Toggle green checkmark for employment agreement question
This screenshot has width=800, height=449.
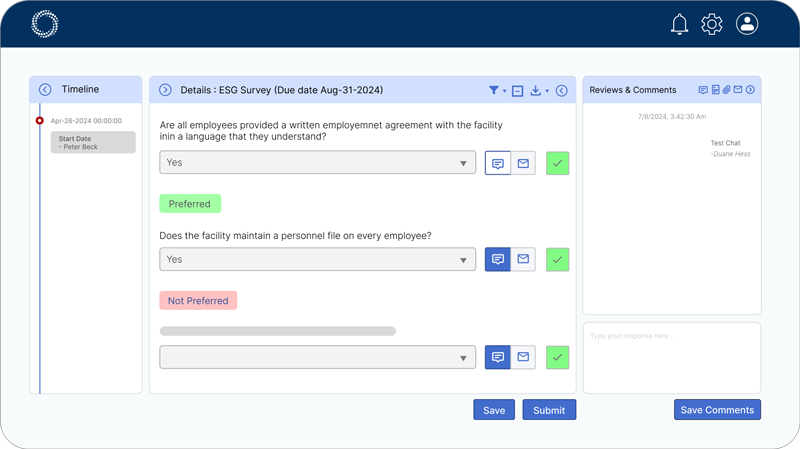[x=558, y=163]
